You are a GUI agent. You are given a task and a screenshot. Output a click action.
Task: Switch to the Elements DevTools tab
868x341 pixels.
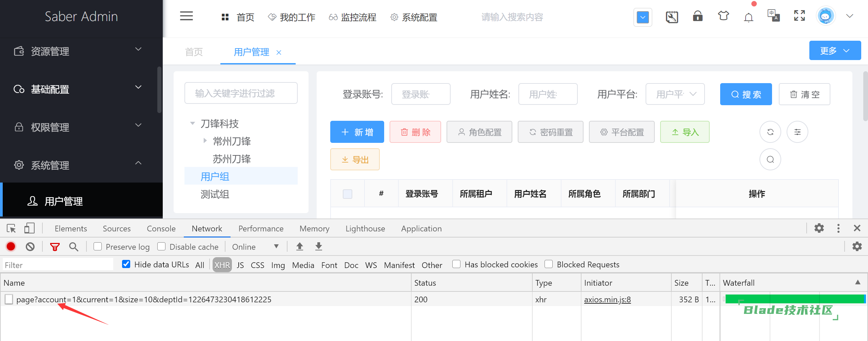71,228
